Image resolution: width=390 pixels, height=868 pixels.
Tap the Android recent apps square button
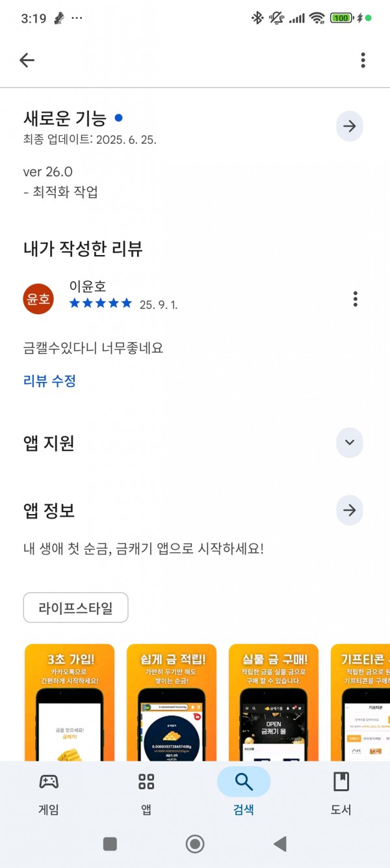click(110, 844)
